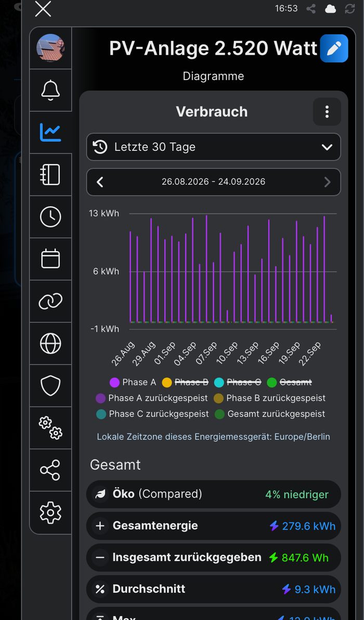Open the energy meter device icon in sidebar

(50, 174)
